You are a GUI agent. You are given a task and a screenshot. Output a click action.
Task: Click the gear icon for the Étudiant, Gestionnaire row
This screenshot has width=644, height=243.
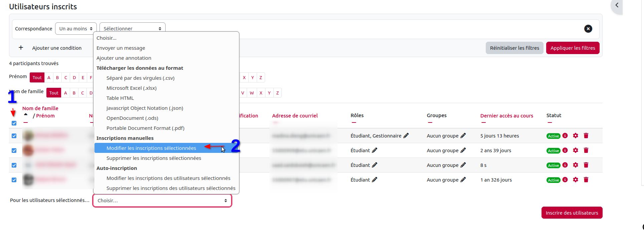[575, 136]
